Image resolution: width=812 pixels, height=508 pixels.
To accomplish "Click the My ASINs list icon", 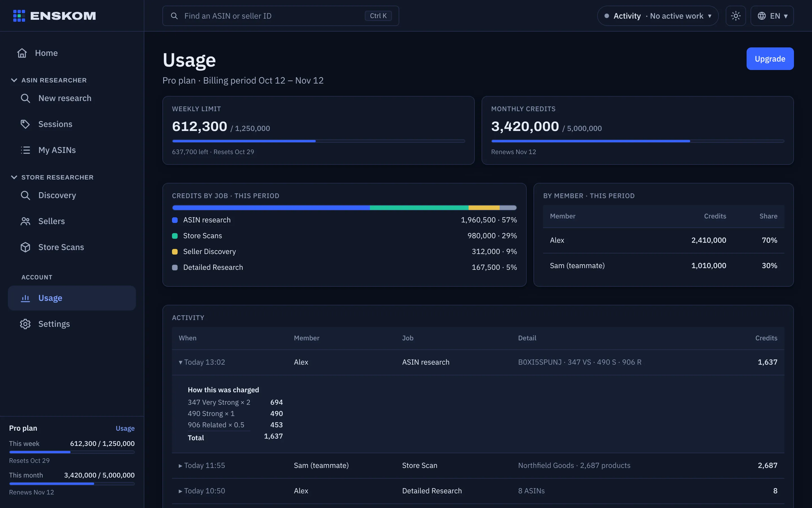I will point(25,150).
